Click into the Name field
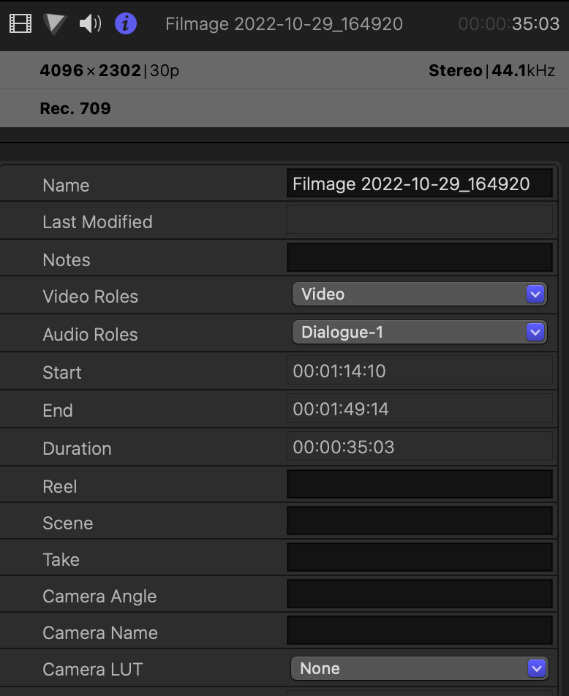The width and height of the screenshot is (569, 696). 419,184
